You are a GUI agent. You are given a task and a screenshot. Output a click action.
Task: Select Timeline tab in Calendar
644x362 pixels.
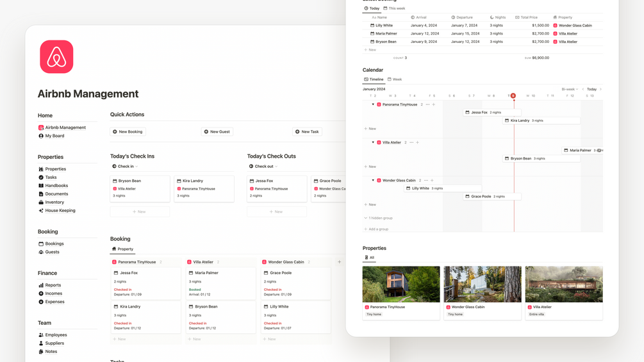tap(374, 79)
